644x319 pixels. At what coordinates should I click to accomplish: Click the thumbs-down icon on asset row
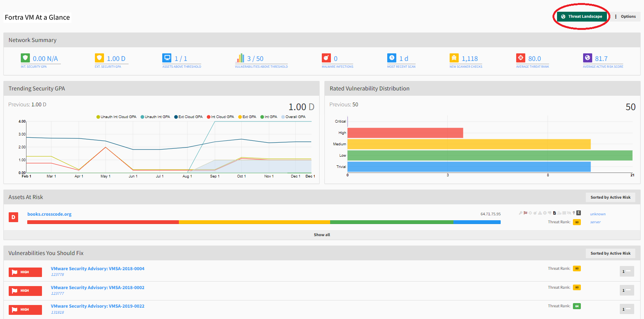tap(550, 213)
